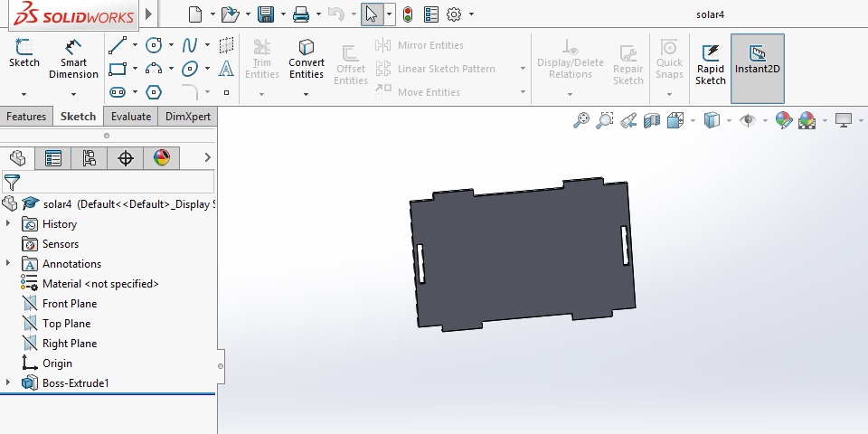The image size is (868, 434).
Task: Expand the SolidWorks menu flyout arrow
Action: click(x=148, y=14)
